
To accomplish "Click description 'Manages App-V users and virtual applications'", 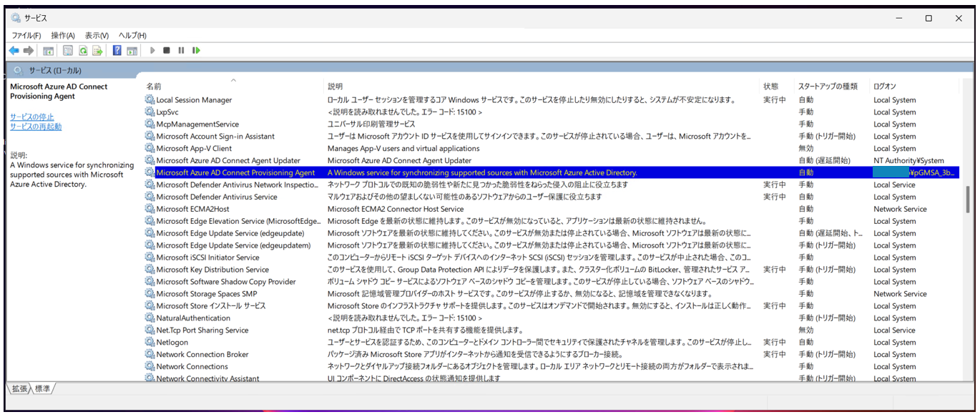I will point(403,149).
